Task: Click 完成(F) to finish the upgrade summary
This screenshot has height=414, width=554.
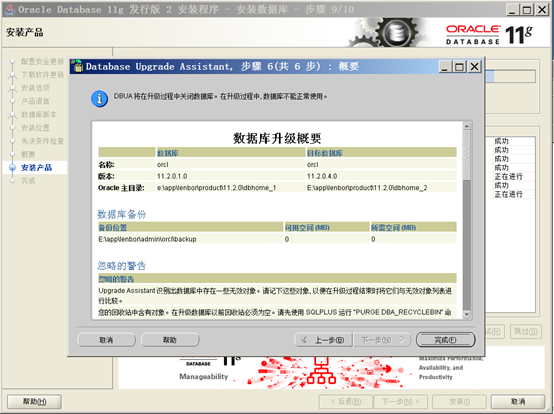Action: [x=445, y=340]
